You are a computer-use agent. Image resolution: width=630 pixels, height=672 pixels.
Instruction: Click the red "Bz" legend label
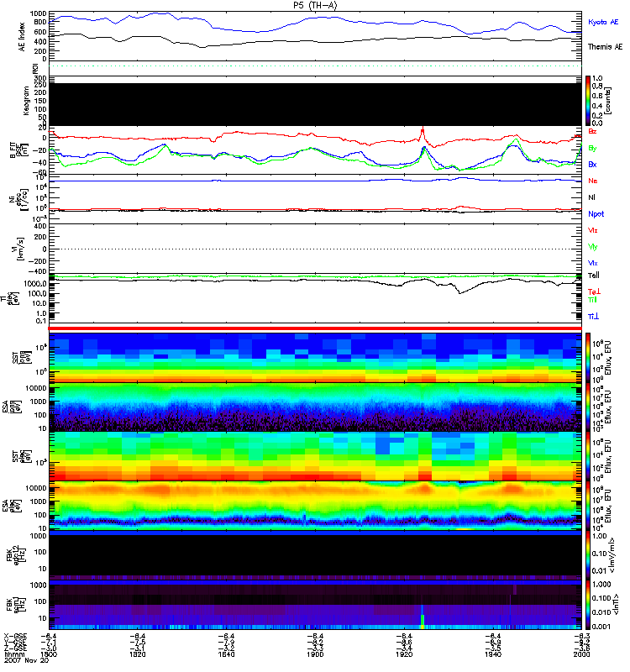[592, 131]
